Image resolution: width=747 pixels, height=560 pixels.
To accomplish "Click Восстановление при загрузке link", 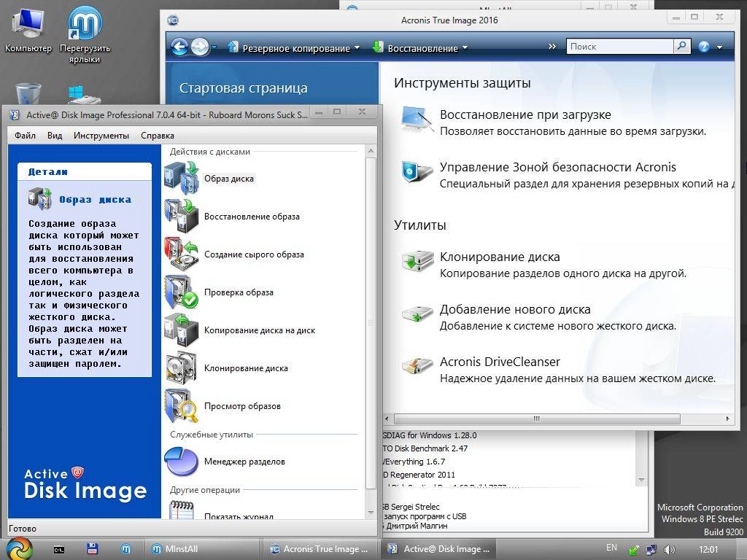I will click(x=525, y=114).
